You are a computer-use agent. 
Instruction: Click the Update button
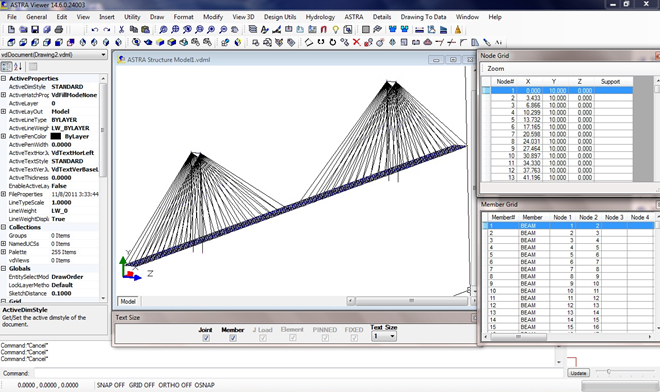(x=578, y=373)
